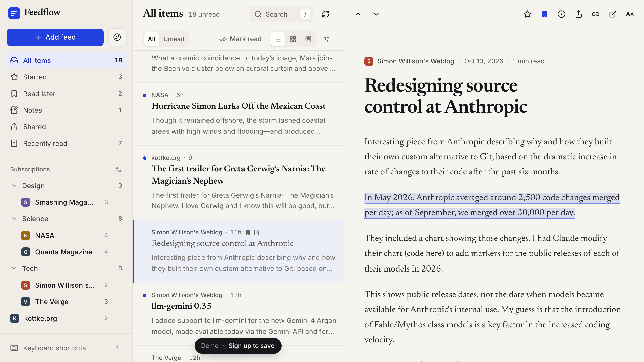This screenshot has width=644, height=362.
Task: Go to next article with down chevron
Action: click(x=376, y=14)
